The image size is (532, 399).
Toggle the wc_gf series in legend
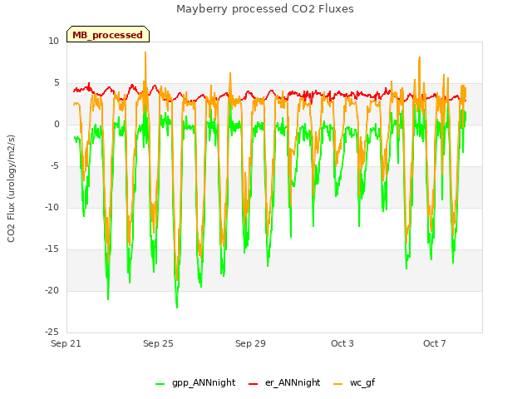[x=354, y=382]
